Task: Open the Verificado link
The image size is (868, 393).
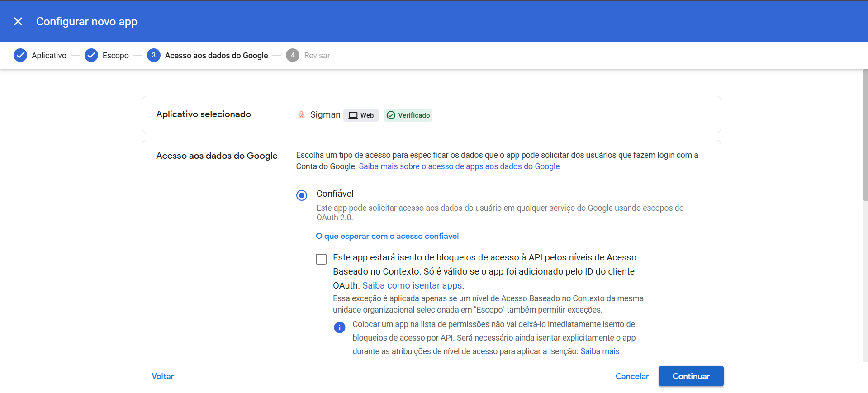Action: [x=414, y=115]
